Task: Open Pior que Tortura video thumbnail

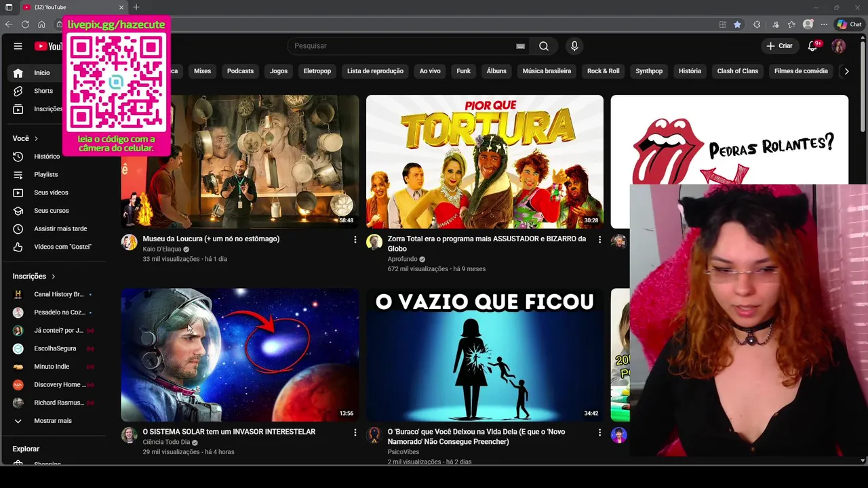Action: coord(485,161)
